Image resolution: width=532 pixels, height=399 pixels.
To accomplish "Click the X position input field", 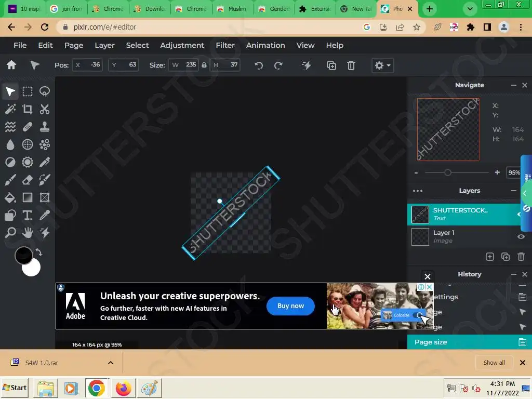I will coord(87,65).
